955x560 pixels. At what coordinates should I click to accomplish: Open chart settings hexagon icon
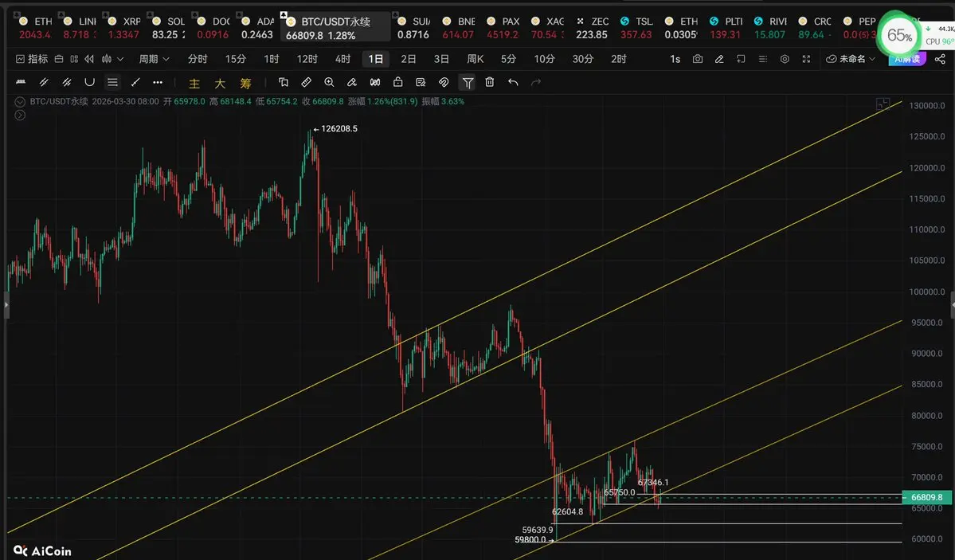pyautogui.click(x=785, y=59)
